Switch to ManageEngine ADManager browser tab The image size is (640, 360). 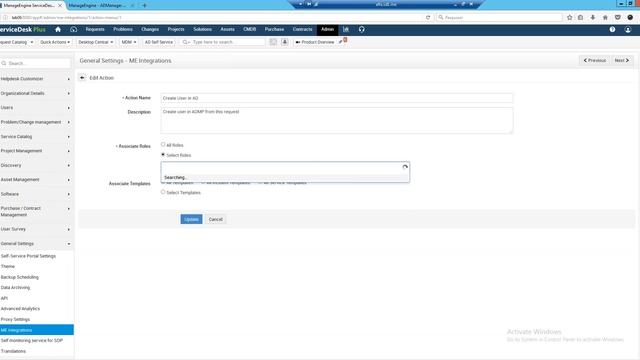97,5
